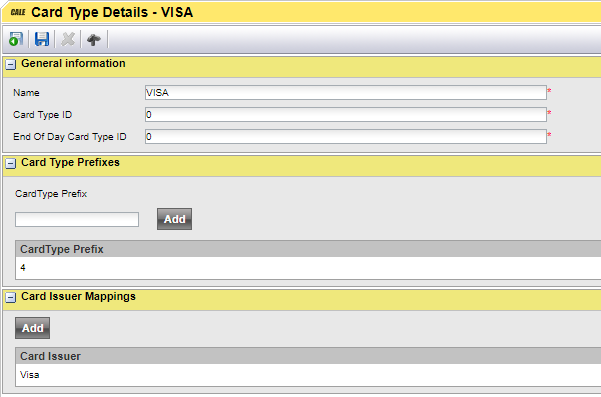Click the Name field containing VISA
Viewport: 601px width, 397px height.
[346, 93]
